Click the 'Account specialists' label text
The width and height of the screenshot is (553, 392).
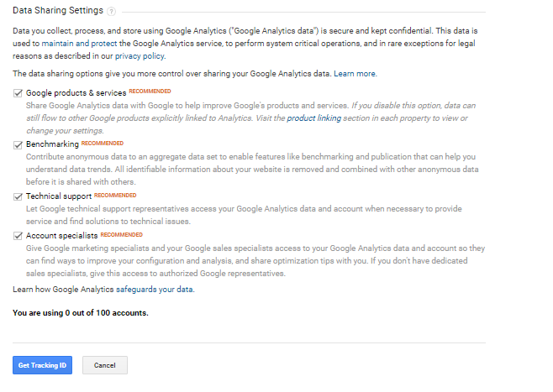pyautogui.click(x=61, y=237)
